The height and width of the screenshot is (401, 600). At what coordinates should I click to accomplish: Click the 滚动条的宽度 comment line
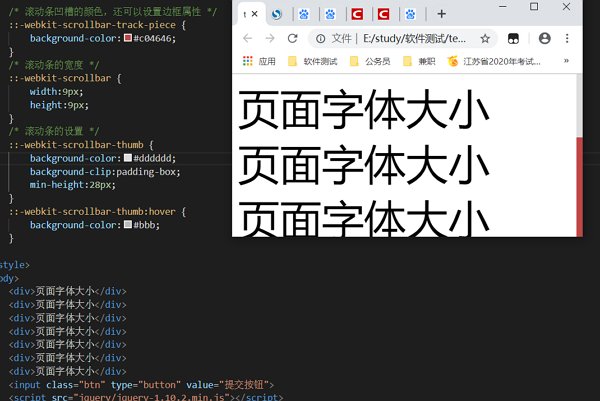(54, 65)
